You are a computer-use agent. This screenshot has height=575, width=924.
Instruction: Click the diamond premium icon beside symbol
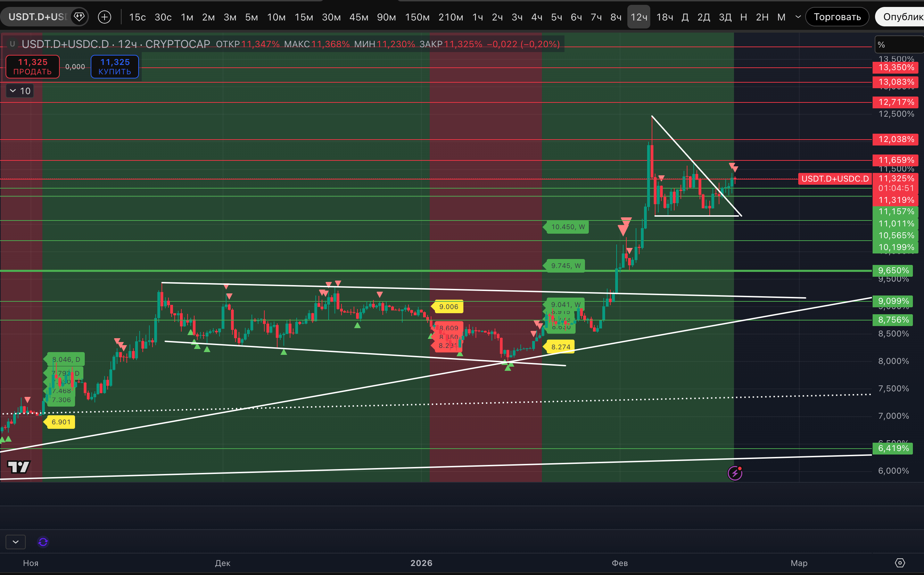click(79, 17)
